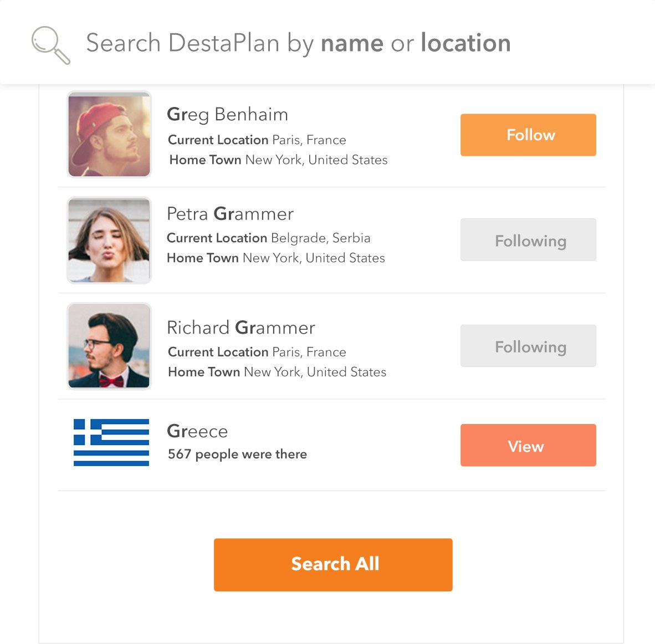The width and height of the screenshot is (655, 644).
Task: Click Richard Grammer's Current Location Paris
Action: 256,352
